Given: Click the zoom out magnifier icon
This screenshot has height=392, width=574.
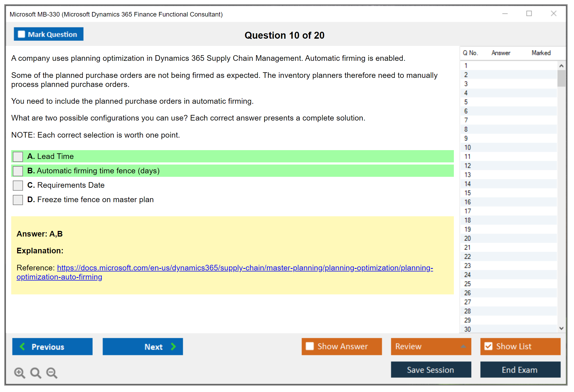Looking at the screenshot, I should [x=52, y=373].
